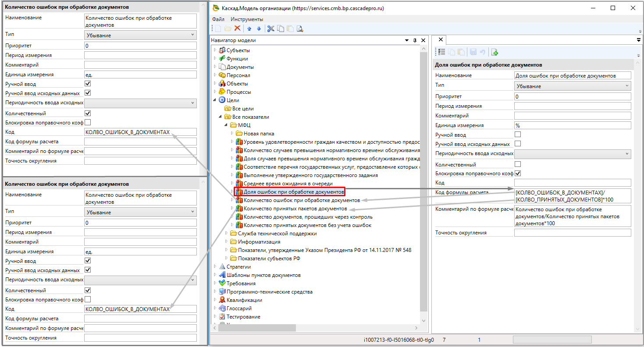Click the red X delete icon in the main toolbar
644x347 pixels.
click(x=237, y=28)
